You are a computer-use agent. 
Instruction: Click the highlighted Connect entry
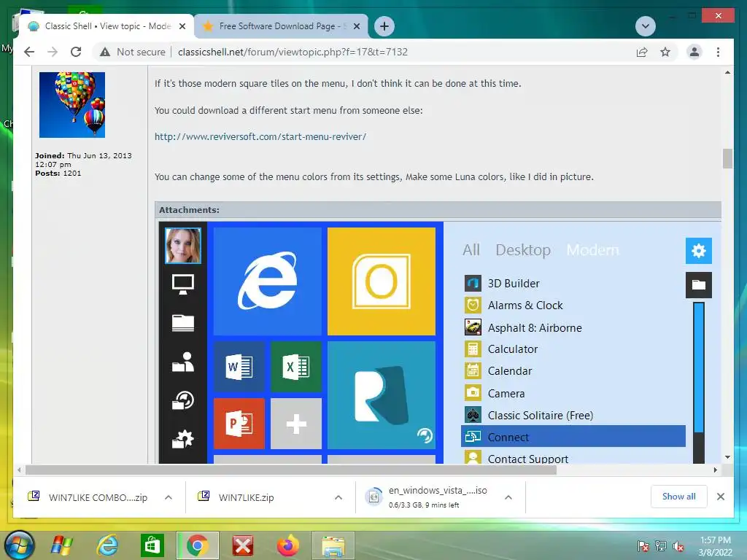[573, 437]
